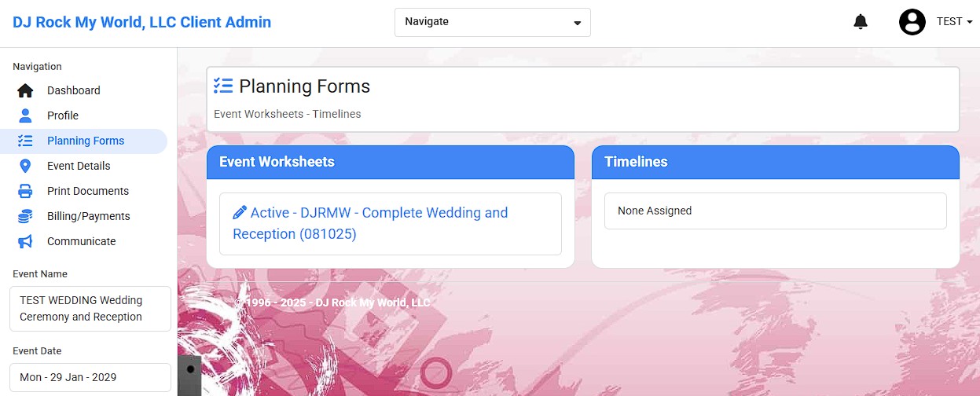
Task: Click the Event Name label
Action: 40,274
